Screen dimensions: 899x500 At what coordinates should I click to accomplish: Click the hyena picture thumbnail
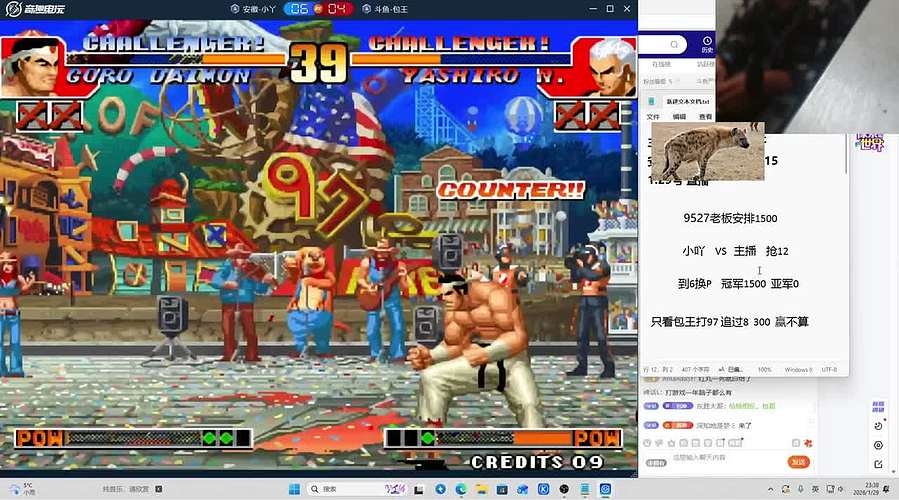click(x=708, y=151)
